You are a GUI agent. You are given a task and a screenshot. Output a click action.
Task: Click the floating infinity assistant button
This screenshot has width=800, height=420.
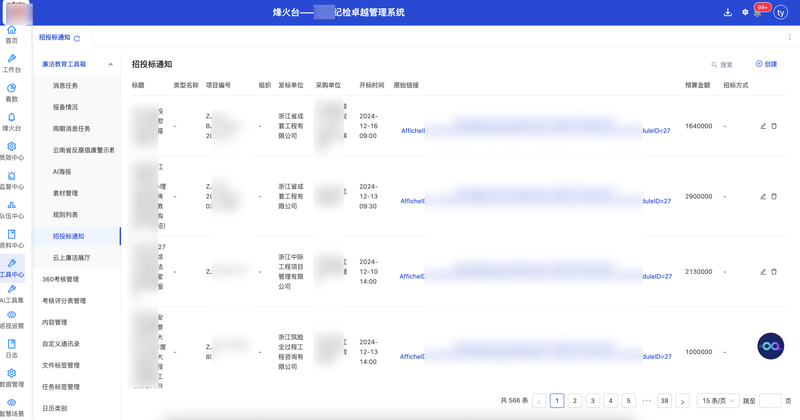pyautogui.click(x=770, y=346)
